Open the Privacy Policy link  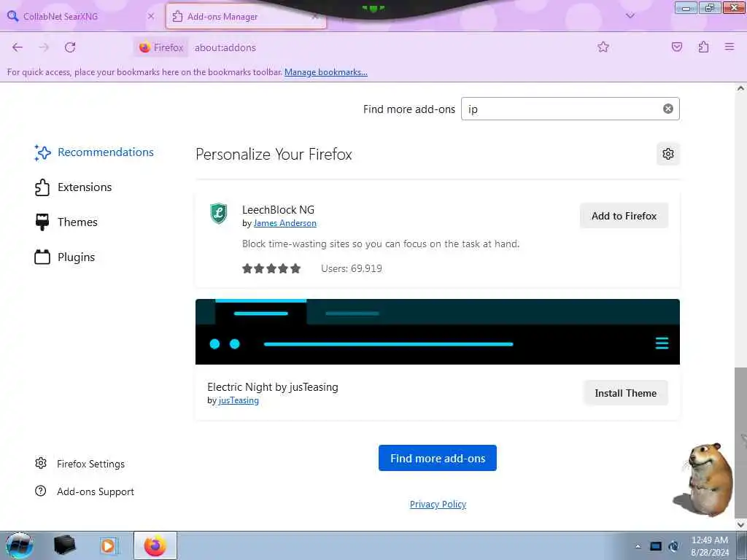click(438, 504)
